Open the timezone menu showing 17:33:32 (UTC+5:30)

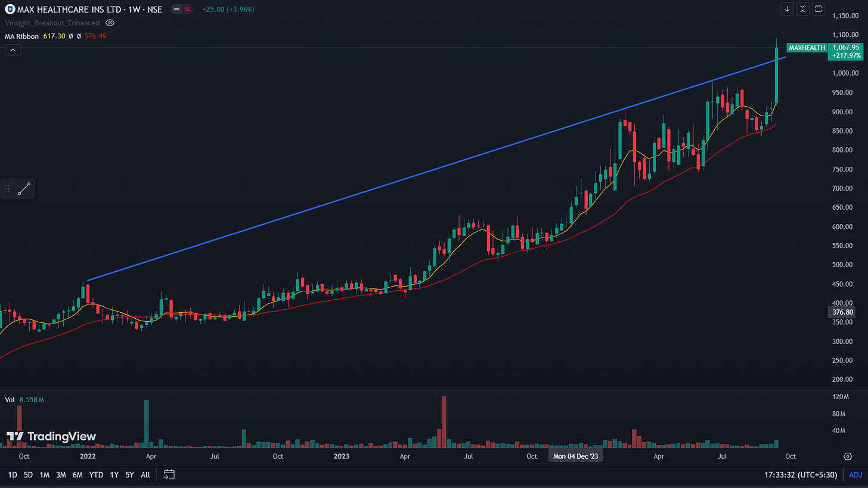point(799,475)
